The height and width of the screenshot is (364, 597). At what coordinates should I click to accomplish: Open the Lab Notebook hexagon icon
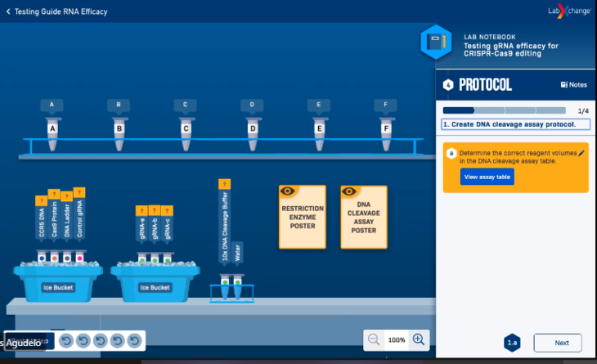[436, 43]
